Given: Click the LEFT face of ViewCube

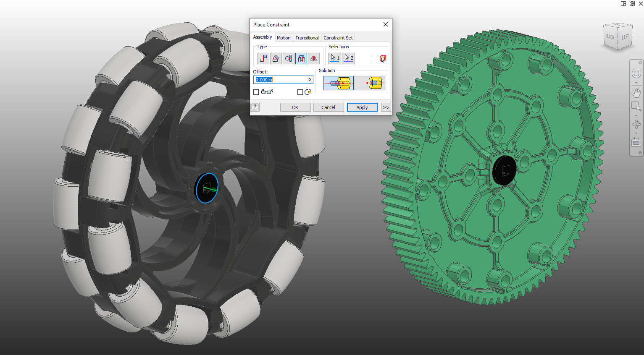Looking at the screenshot, I should tap(625, 37).
